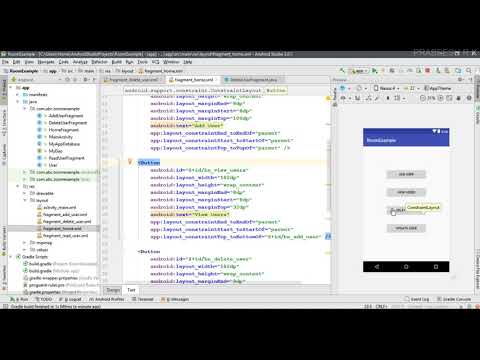This screenshot has width=480, height=360.
Task: Switch to the Design view tab
Action: (113, 290)
